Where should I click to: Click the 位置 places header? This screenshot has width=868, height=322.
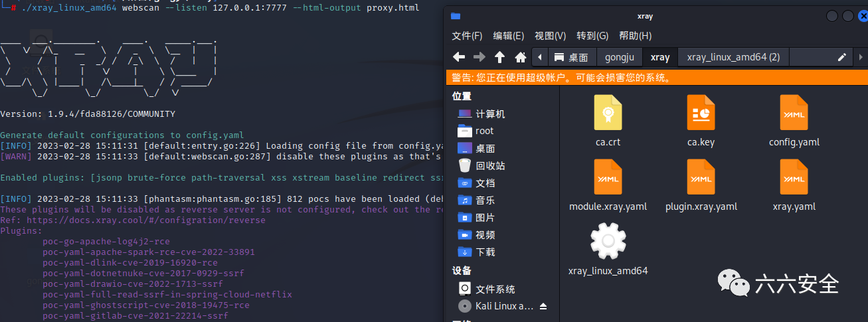[x=462, y=96]
